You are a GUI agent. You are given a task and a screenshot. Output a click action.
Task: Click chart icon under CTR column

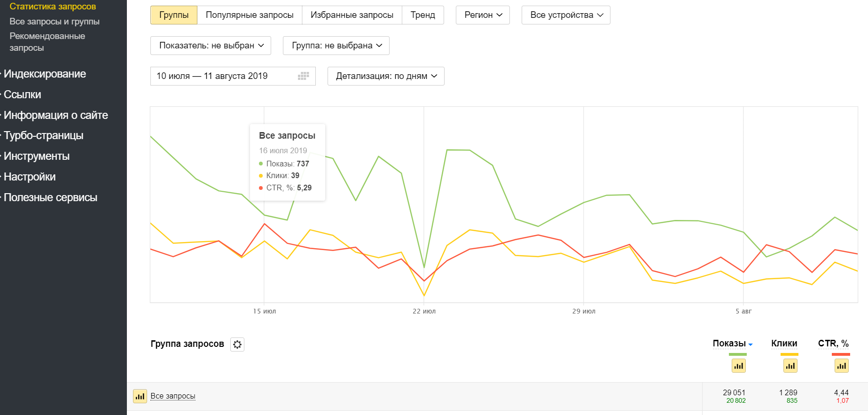(841, 366)
